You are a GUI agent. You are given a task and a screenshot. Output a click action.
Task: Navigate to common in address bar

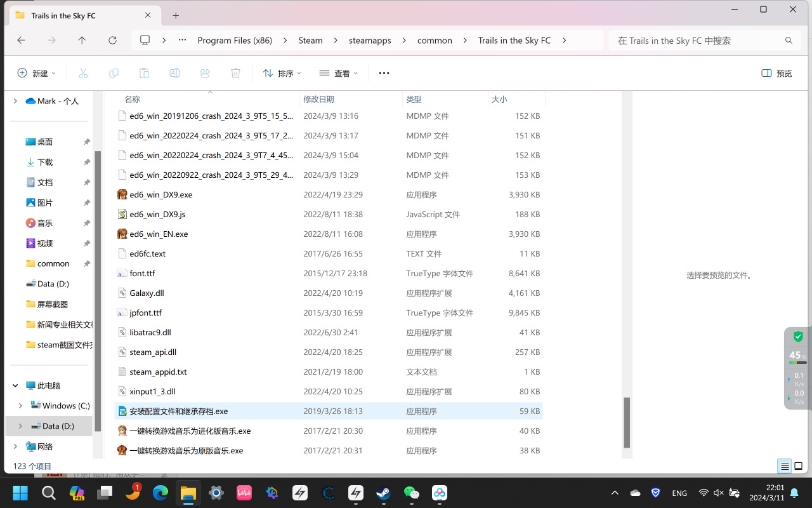[x=435, y=40]
